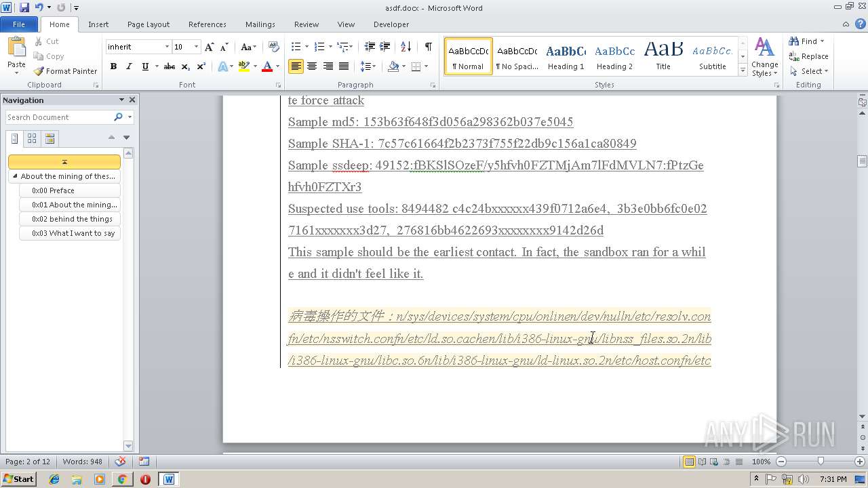Grow font size icon
Screen dimensions: 868x488
click(x=210, y=47)
